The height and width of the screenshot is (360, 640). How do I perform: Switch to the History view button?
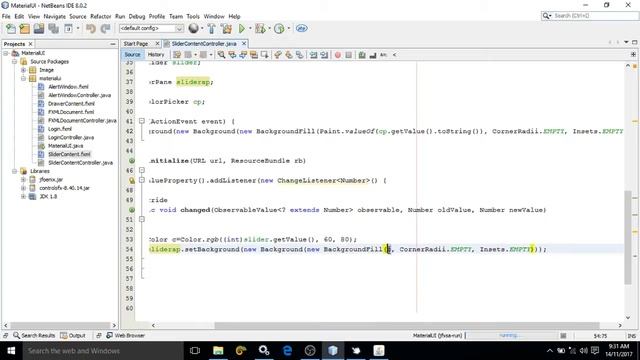(x=156, y=55)
